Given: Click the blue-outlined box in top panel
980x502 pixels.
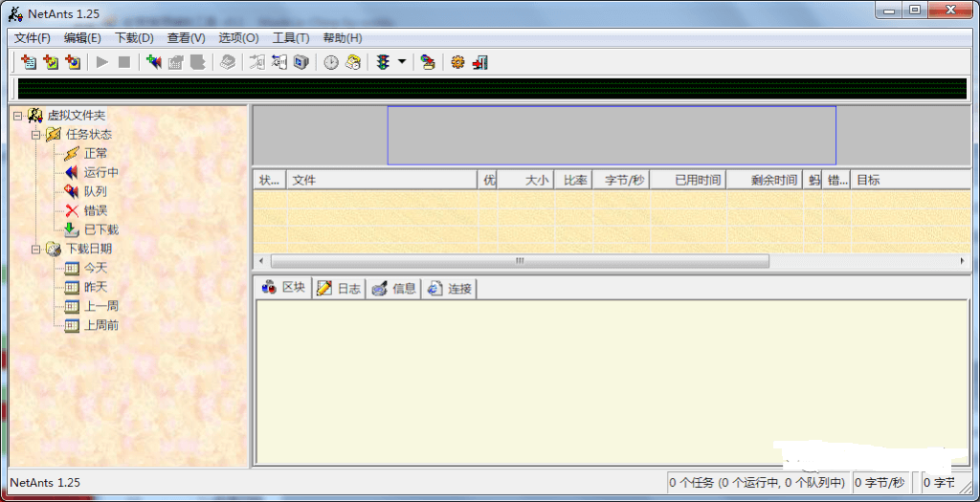Looking at the screenshot, I should tap(612, 136).
